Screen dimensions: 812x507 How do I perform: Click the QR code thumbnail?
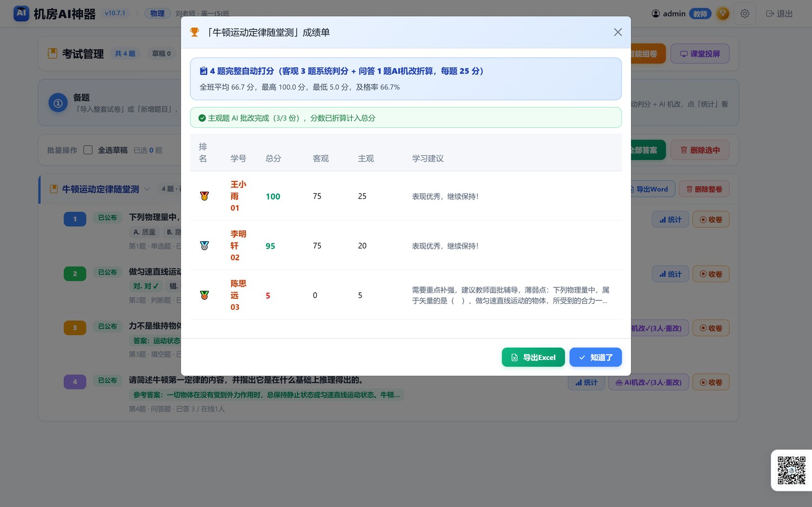tap(791, 470)
